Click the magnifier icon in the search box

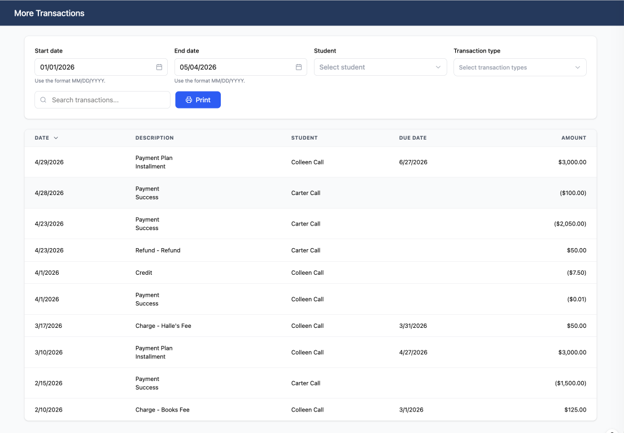[43, 100]
